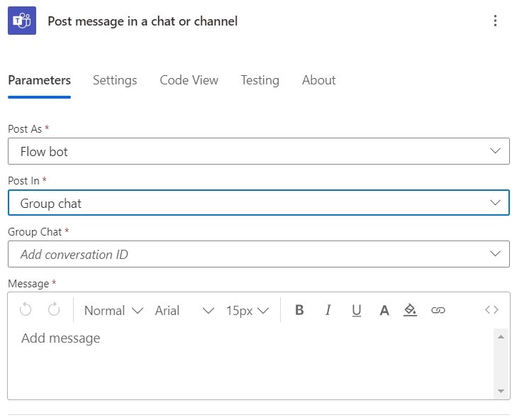This screenshot has height=420, width=512.
Task: Toggle italic formatting in message editor
Action: 328,310
